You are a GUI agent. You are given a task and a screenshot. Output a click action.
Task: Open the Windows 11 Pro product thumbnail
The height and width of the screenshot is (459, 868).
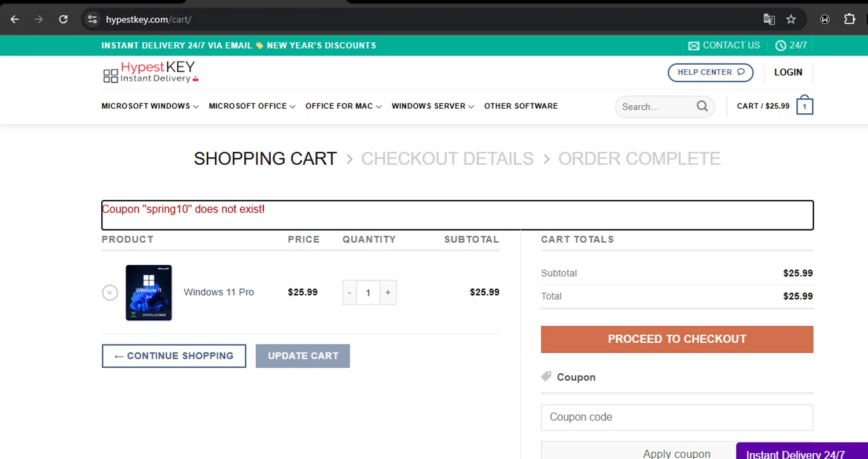click(149, 293)
